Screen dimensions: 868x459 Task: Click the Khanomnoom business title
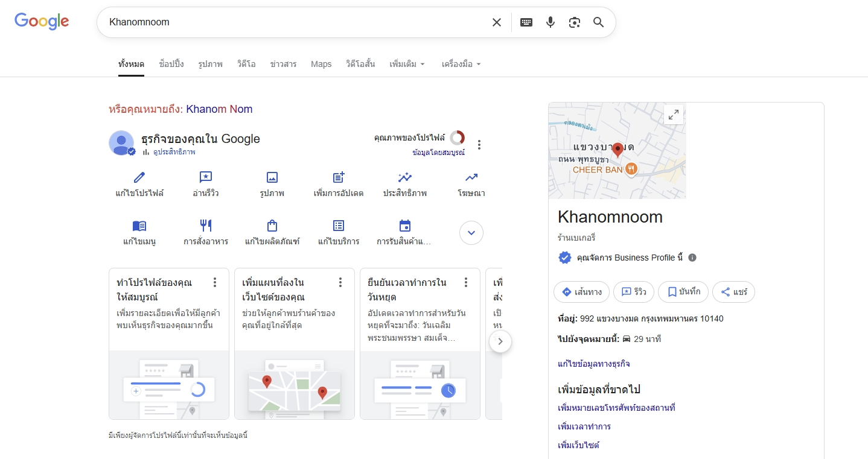point(610,217)
